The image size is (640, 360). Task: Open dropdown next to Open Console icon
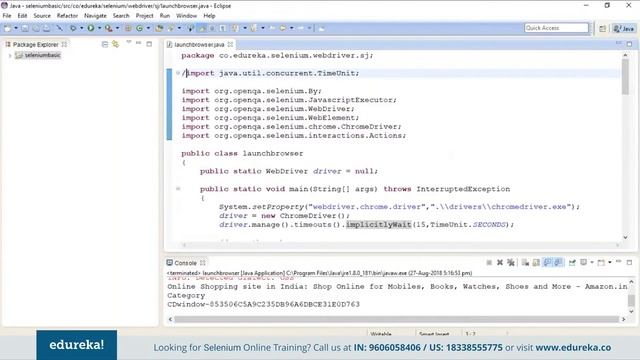coord(610,262)
